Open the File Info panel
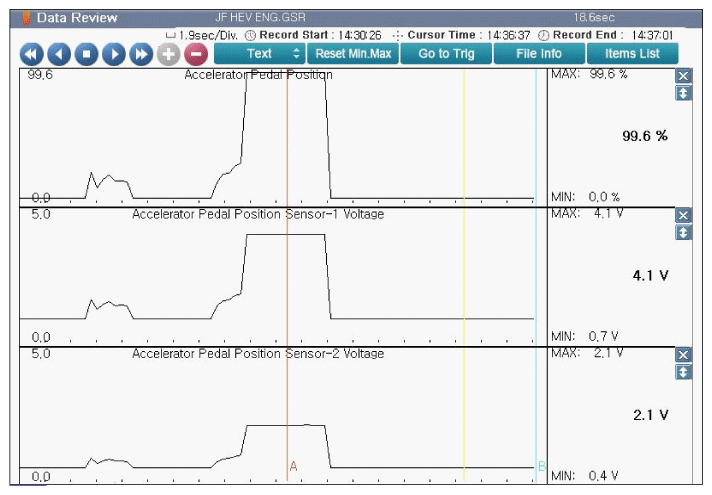The width and height of the screenshot is (712, 495). click(539, 53)
